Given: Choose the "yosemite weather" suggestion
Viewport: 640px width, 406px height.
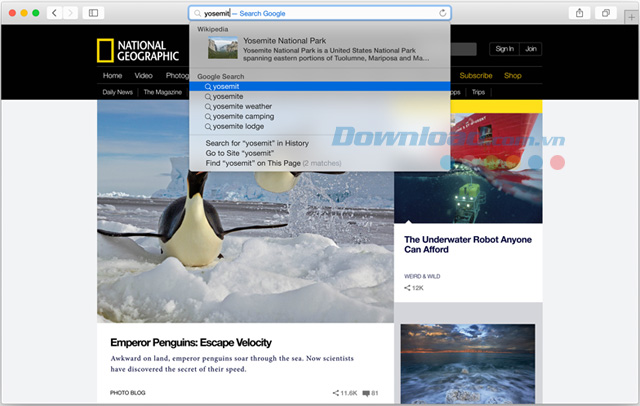Looking at the screenshot, I should (x=320, y=106).
